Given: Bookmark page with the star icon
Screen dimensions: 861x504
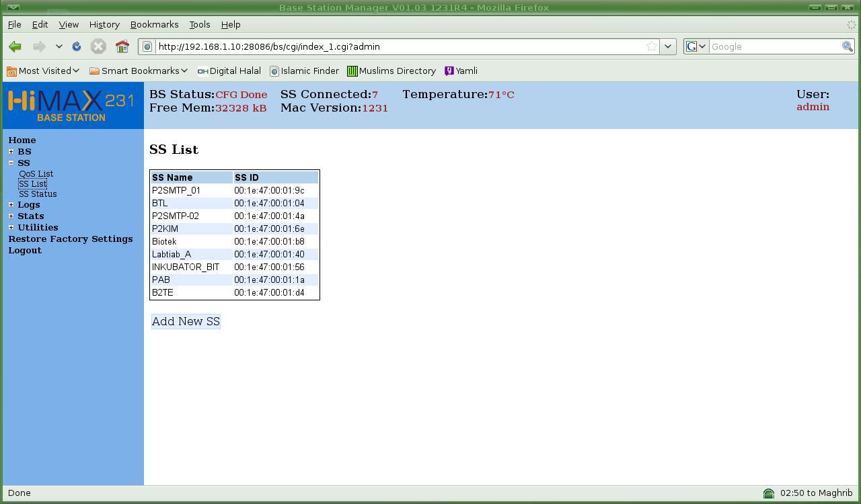Looking at the screenshot, I should [651, 46].
